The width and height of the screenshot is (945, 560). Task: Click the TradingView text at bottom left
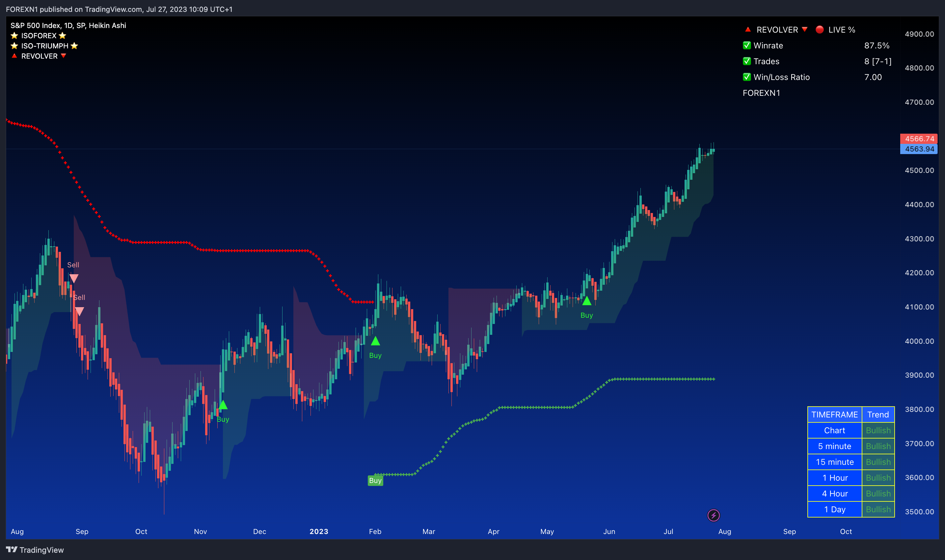(41, 550)
